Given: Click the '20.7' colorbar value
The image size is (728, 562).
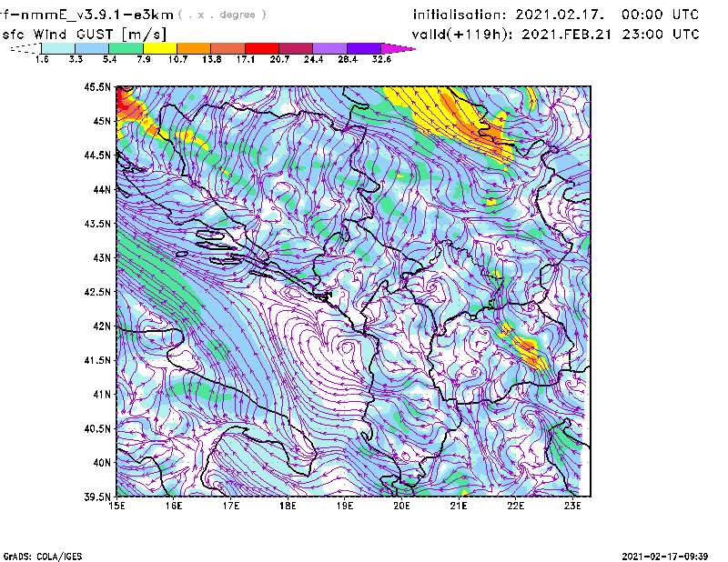Looking at the screenshot, I should [279, 59].
